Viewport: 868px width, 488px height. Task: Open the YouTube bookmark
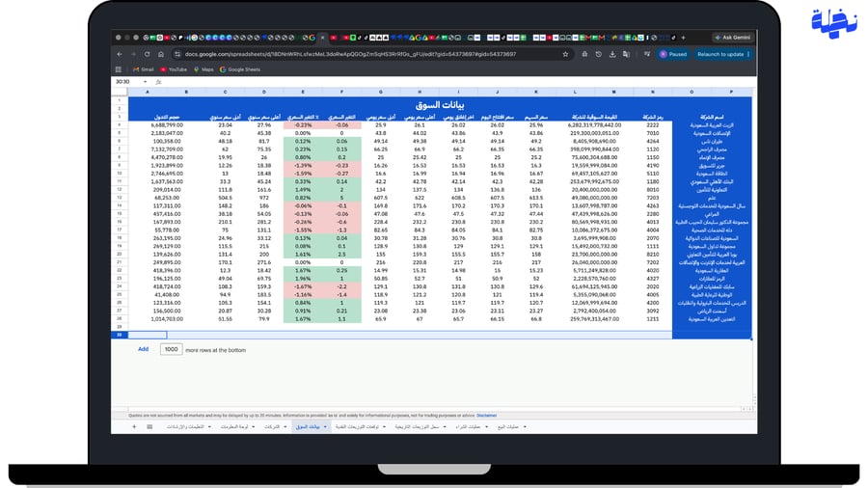coord(174,69)
